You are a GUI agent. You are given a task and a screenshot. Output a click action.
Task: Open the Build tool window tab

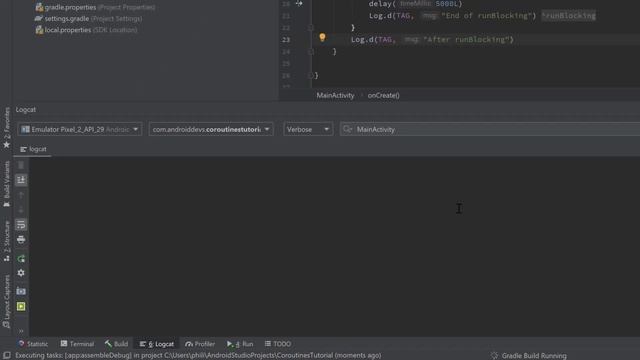point(116,344)
